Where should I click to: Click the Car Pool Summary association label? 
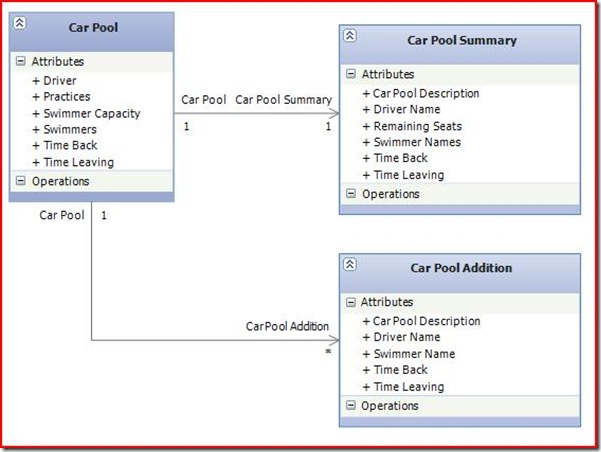pyautogui.click(x=284, y=100)
